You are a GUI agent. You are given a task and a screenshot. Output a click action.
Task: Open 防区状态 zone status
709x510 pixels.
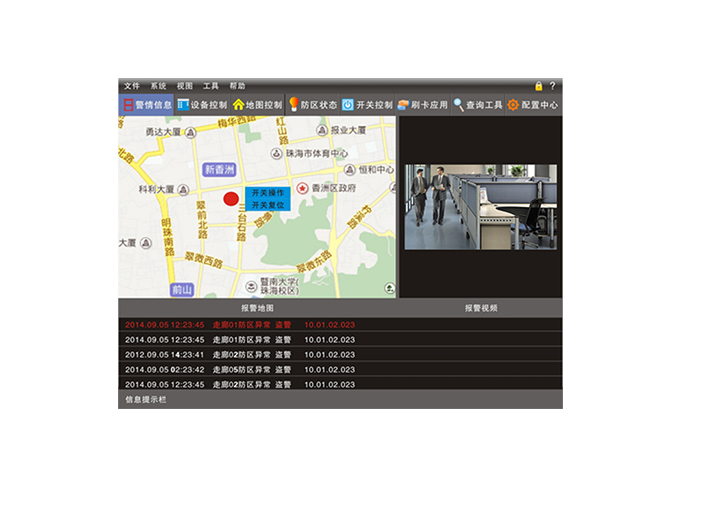coord(312,104)
